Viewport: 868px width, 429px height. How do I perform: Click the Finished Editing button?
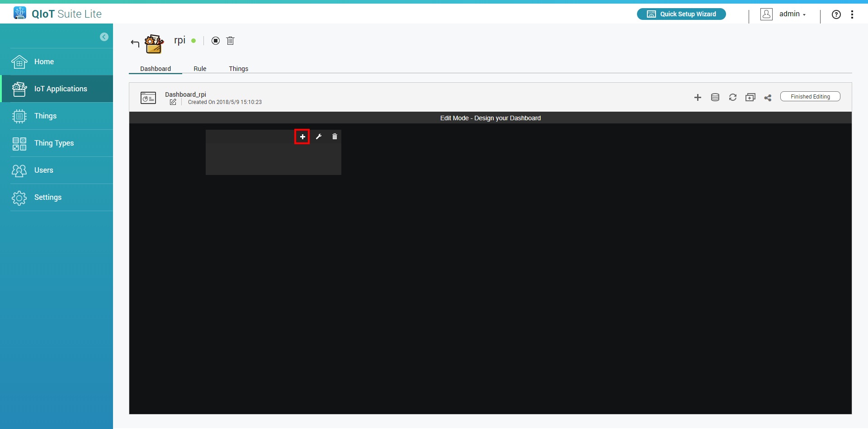point(810,97)
